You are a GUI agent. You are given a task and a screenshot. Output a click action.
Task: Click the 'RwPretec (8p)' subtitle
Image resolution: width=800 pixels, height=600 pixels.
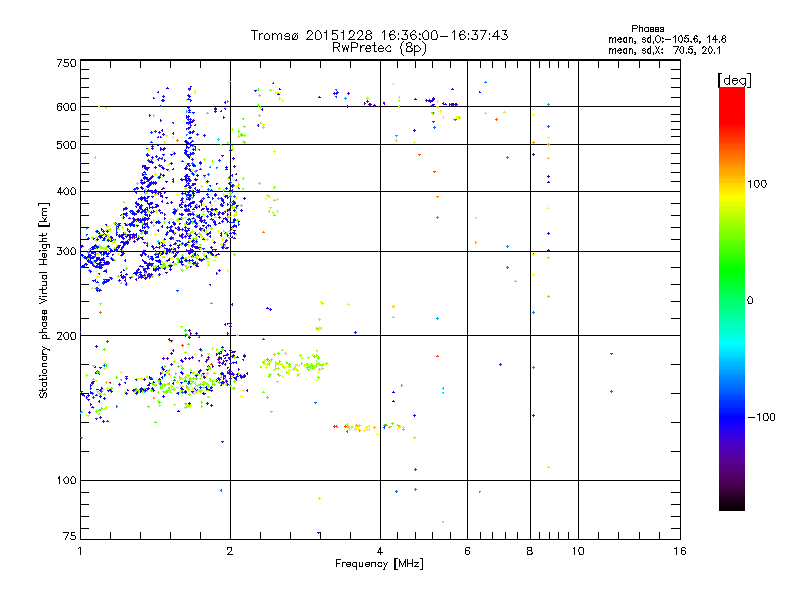pos(379,48)
